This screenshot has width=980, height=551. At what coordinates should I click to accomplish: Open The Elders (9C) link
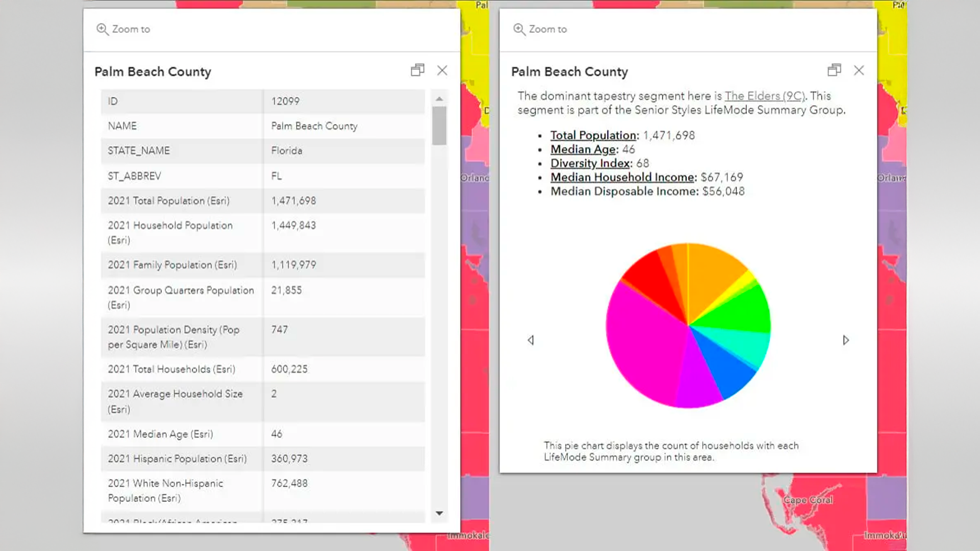coord(765,96)
